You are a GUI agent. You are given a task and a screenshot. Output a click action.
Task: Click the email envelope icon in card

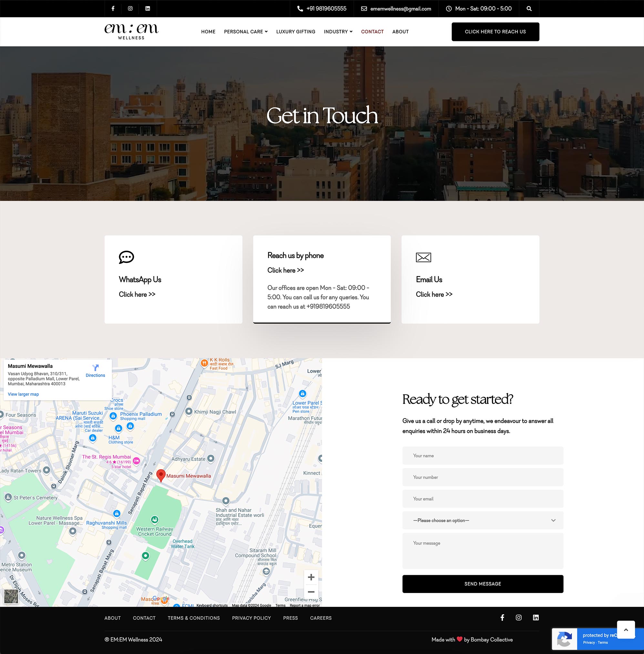point(423,257)
